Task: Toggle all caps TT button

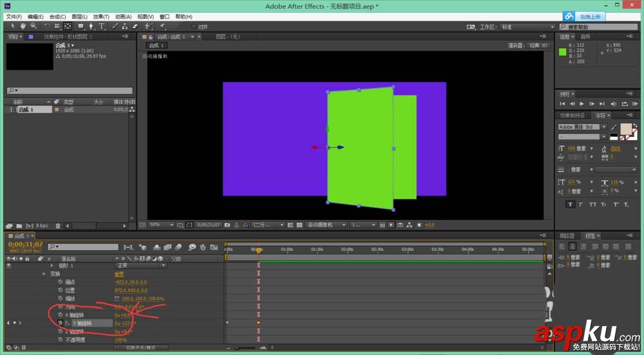Action: 592,204
